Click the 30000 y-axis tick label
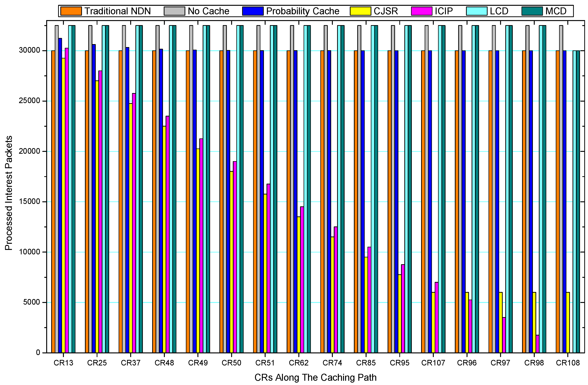 coord(29,50)
